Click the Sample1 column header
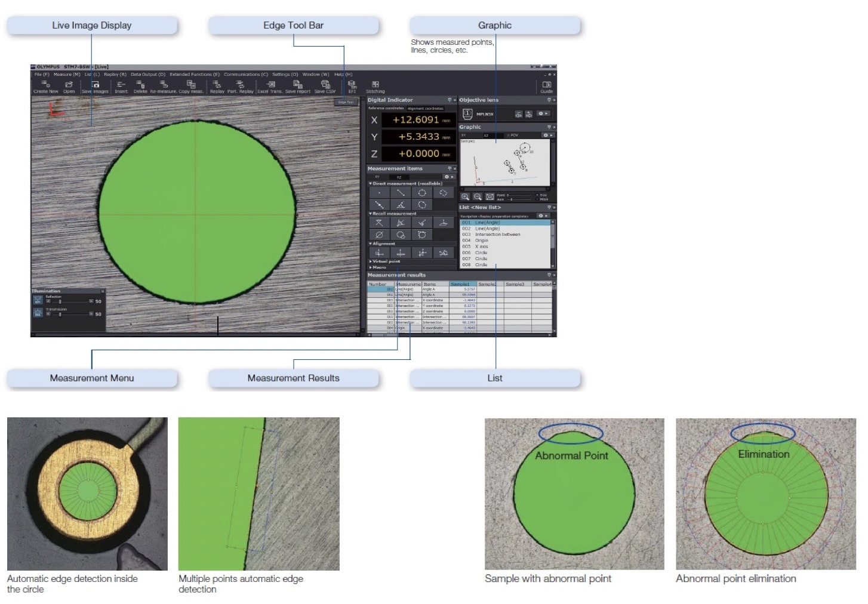Image resolution: width=868 pixels, height=604 pixels. 460,284
